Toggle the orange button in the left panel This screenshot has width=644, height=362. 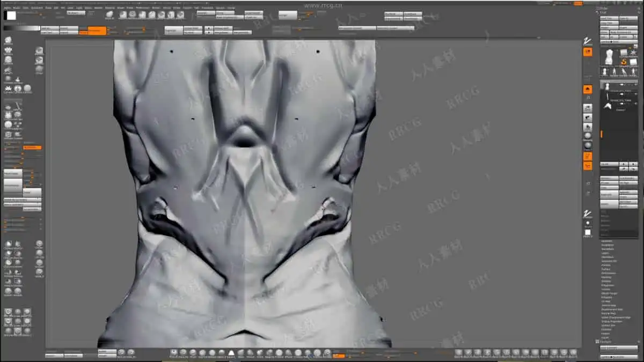[32, 147]
